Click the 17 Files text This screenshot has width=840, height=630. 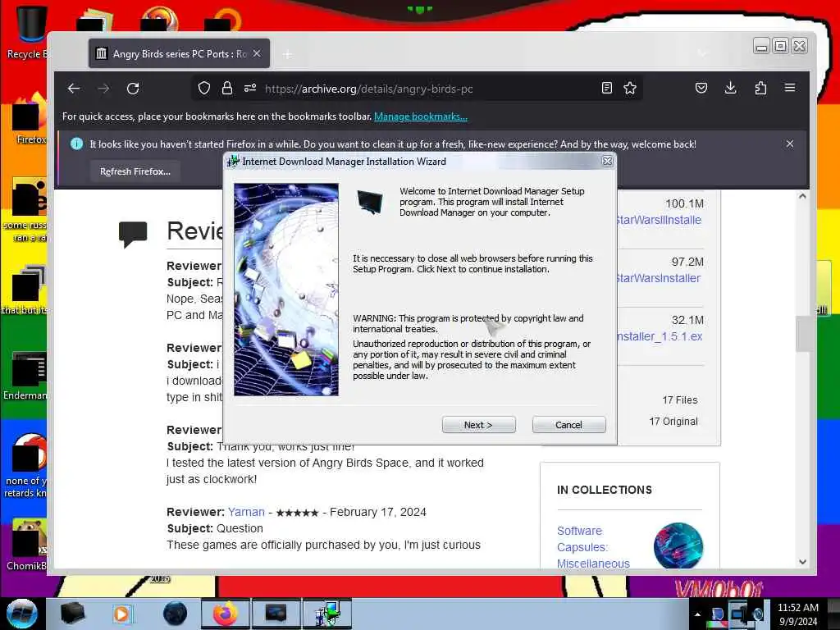(x=680, y=400)
